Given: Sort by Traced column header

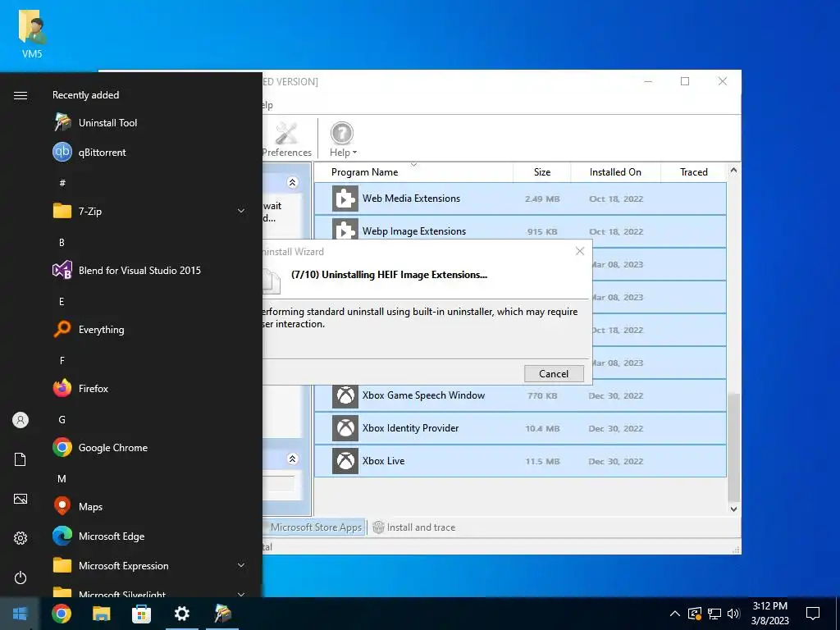Looking at the screenshot, I should click(x=694, y=172).
